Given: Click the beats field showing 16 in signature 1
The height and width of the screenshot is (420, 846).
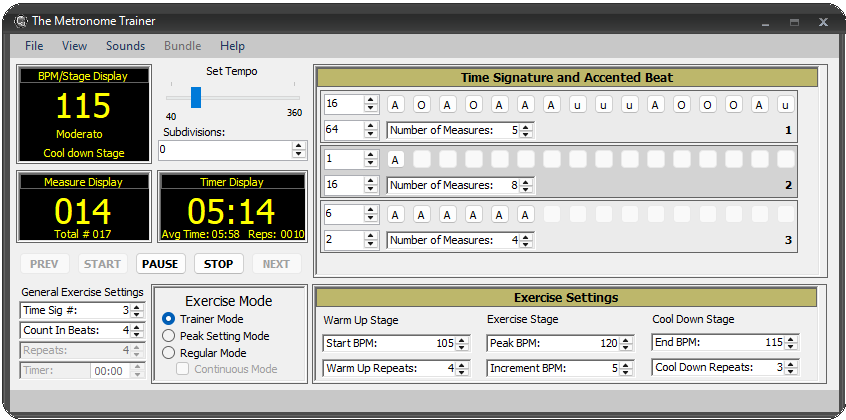Looking at the screenshot, I should click(344, 104).
